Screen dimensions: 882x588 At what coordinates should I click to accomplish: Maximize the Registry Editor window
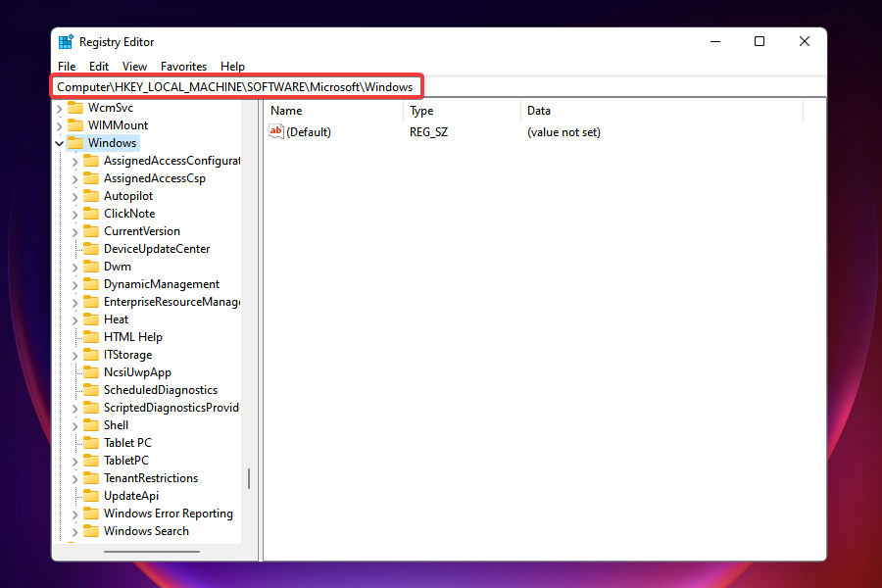(759, 41)
